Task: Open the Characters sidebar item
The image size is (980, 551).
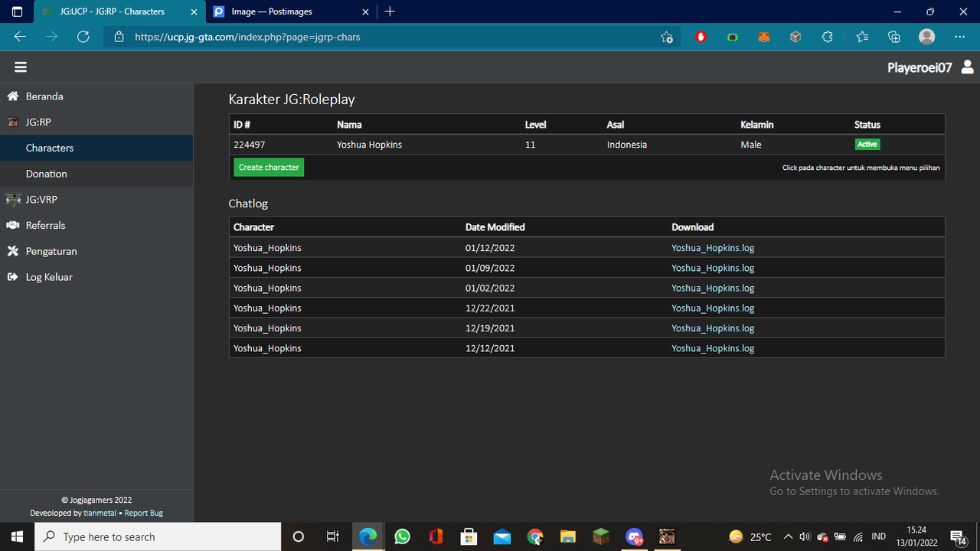Action: coord(96,148)
